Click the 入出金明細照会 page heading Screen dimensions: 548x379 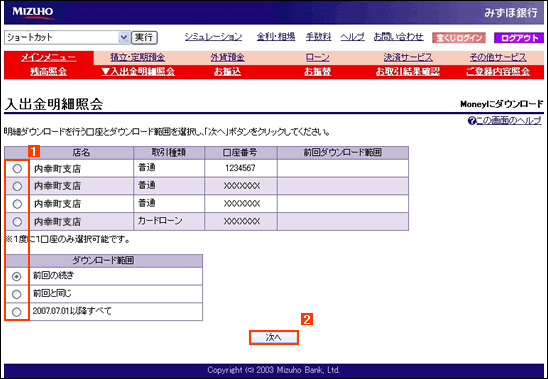(54, 104)
